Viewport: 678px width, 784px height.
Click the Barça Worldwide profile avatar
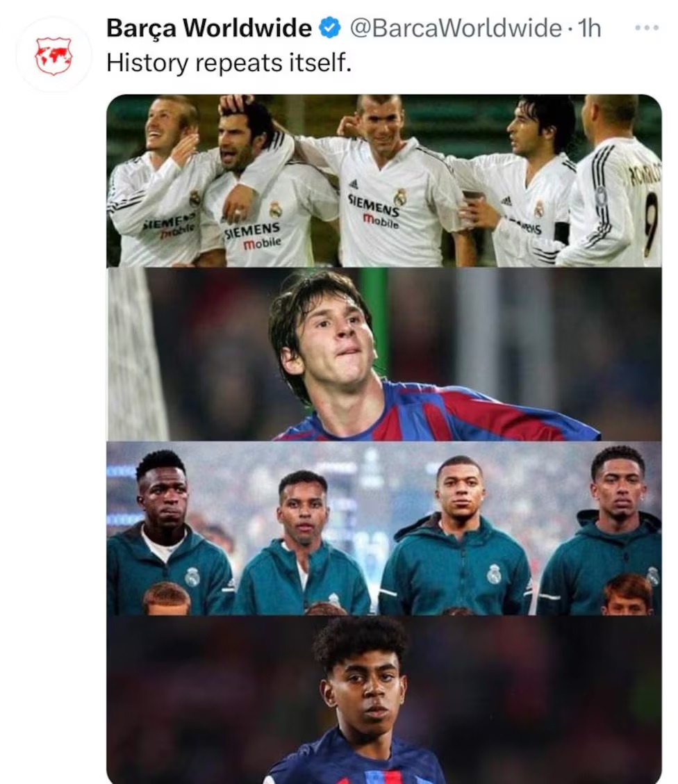53,56
